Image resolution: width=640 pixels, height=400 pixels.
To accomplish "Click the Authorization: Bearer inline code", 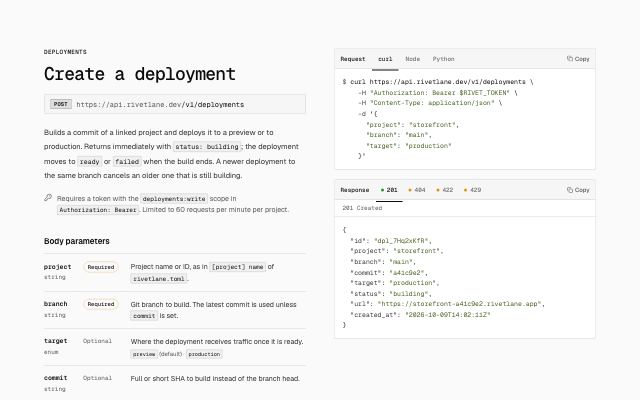I will point(98,210).
